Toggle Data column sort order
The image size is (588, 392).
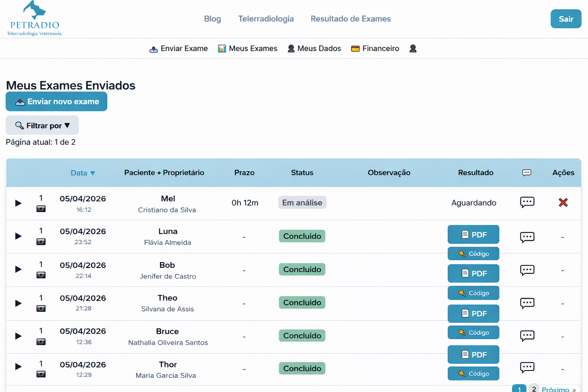pos(83,173)
